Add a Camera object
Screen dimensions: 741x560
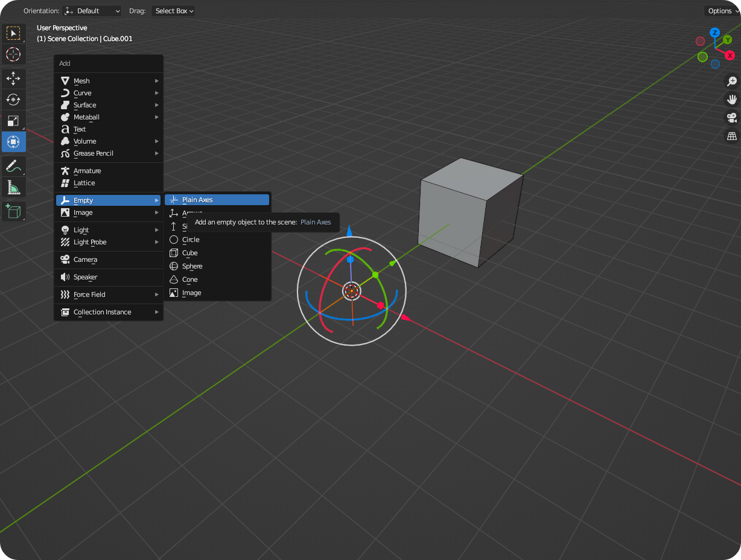pyautogui.click(x=109, y=259)
